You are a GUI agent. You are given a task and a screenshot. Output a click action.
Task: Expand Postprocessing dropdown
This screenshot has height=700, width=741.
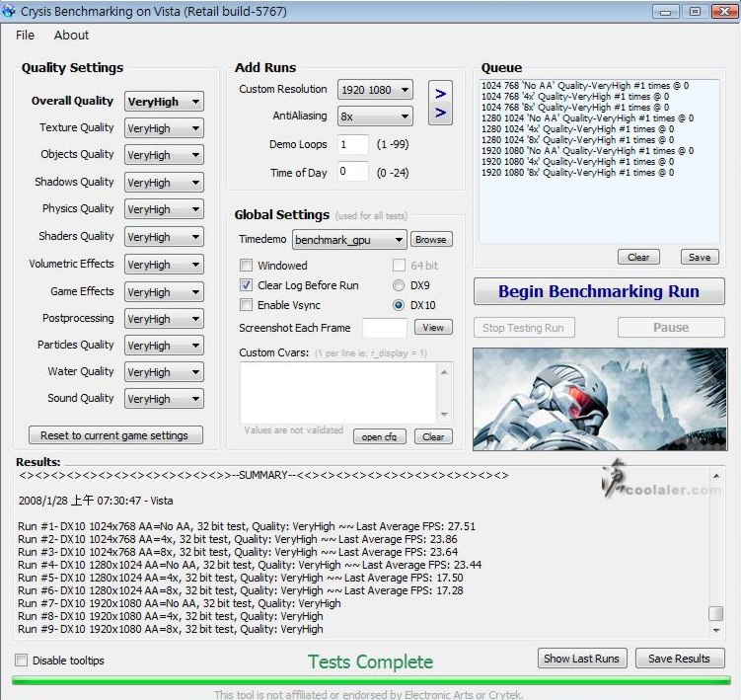(x=164, y=318)
